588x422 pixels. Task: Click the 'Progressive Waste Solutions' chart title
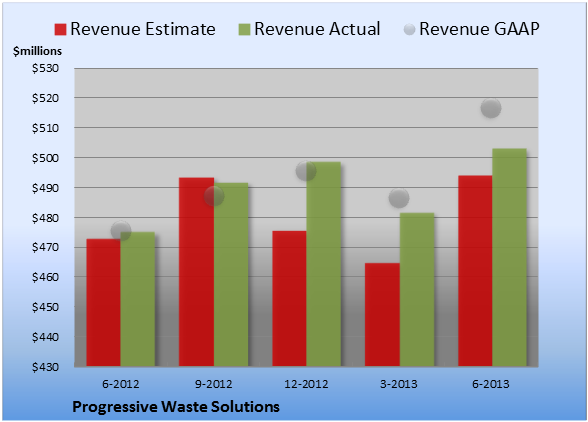pyautogui.click(x=176, y=407)
